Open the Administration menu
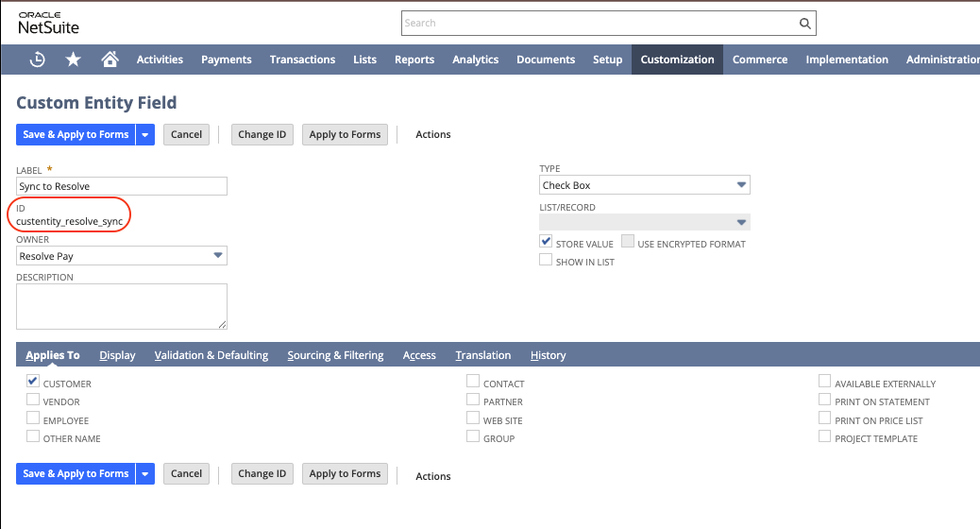980x529 pixels. (942, 60)
